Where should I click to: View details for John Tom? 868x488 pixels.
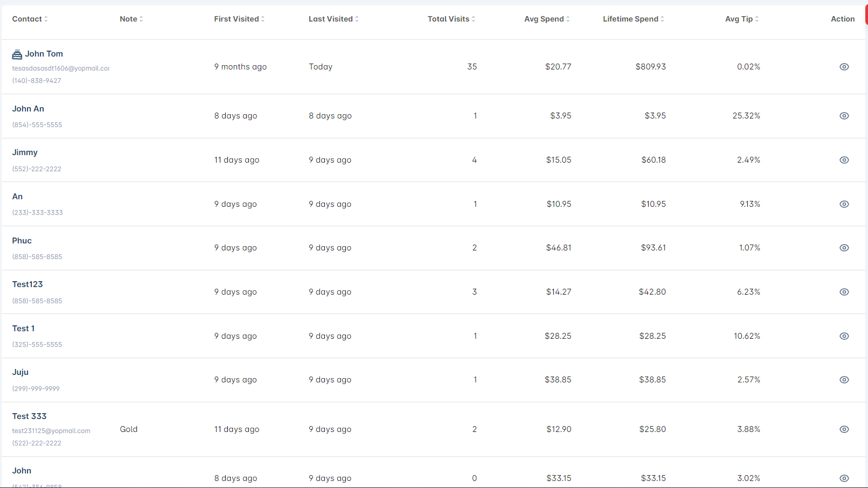(x=844, y=67)
